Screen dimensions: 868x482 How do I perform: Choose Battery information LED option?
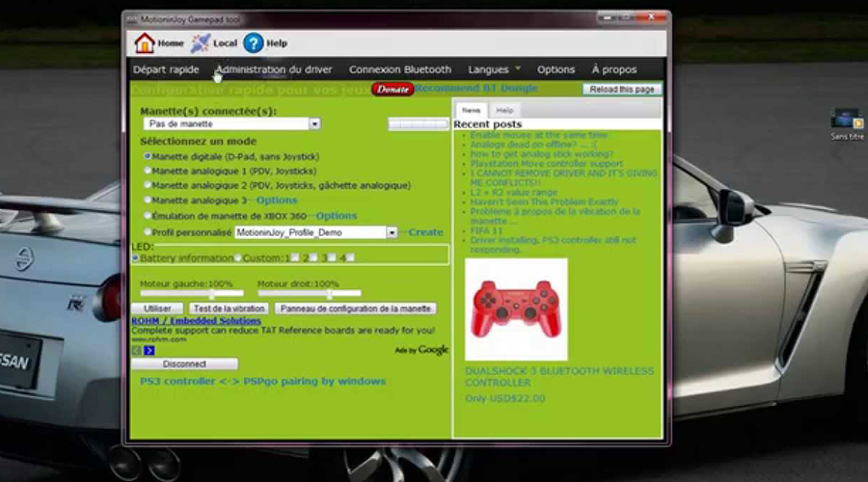click(x=136, y=258)
